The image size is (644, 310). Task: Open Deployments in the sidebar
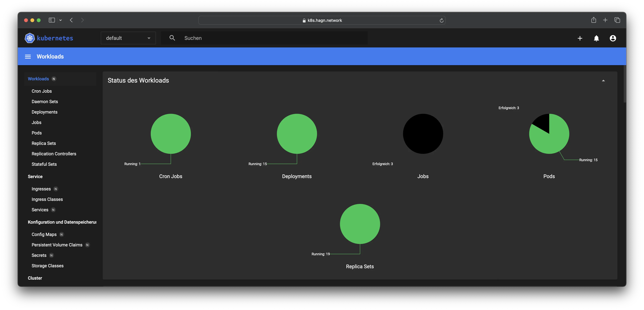click(45, 112)
